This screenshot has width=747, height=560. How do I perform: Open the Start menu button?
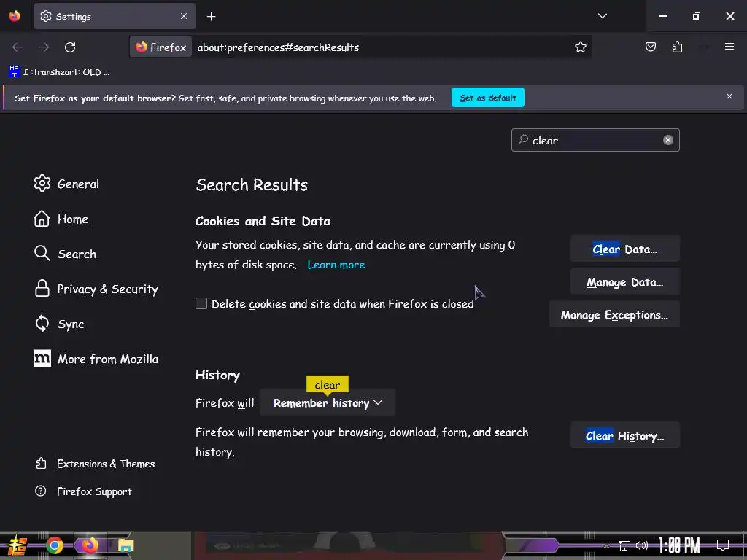(18, 545)
